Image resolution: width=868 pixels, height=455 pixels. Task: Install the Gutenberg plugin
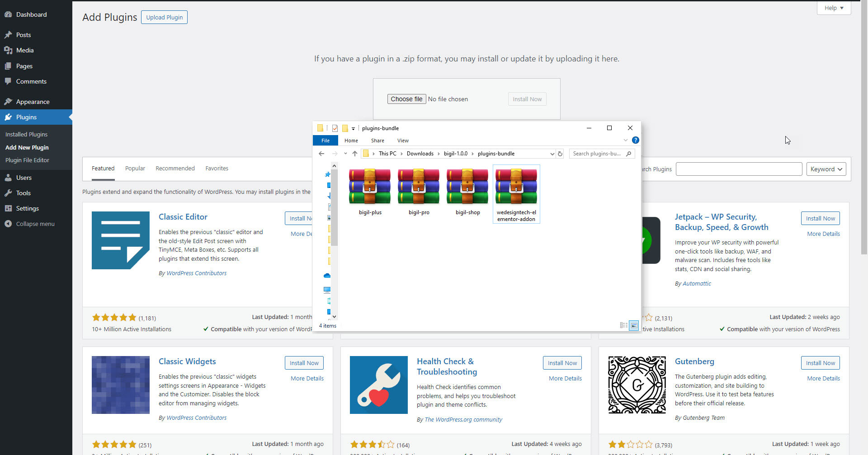[820, 363]
